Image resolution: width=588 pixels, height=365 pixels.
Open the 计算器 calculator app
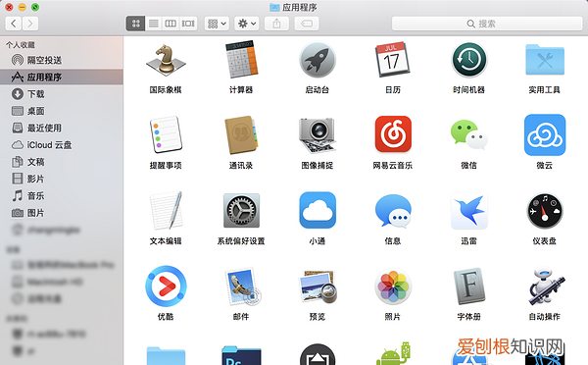pos(241,60)
